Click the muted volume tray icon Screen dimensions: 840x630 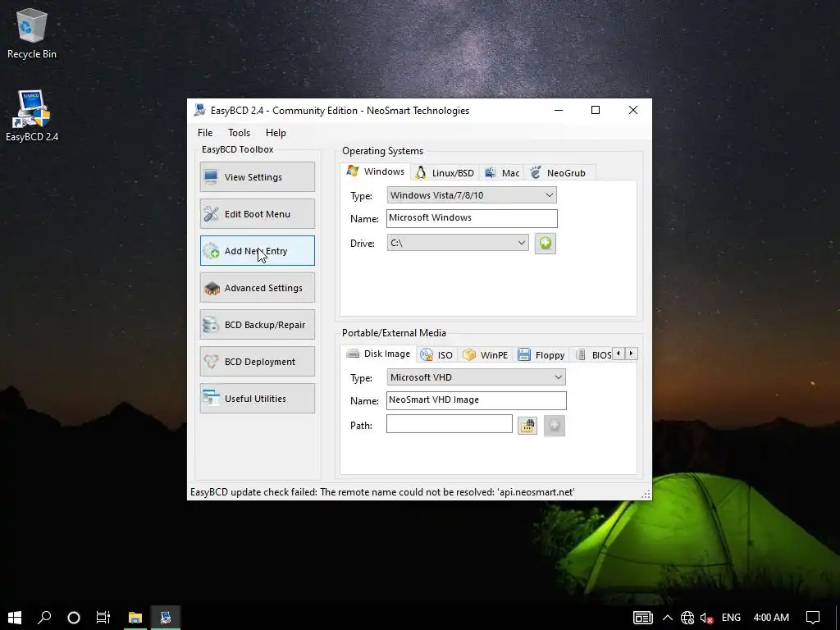(x=706, y=618)
